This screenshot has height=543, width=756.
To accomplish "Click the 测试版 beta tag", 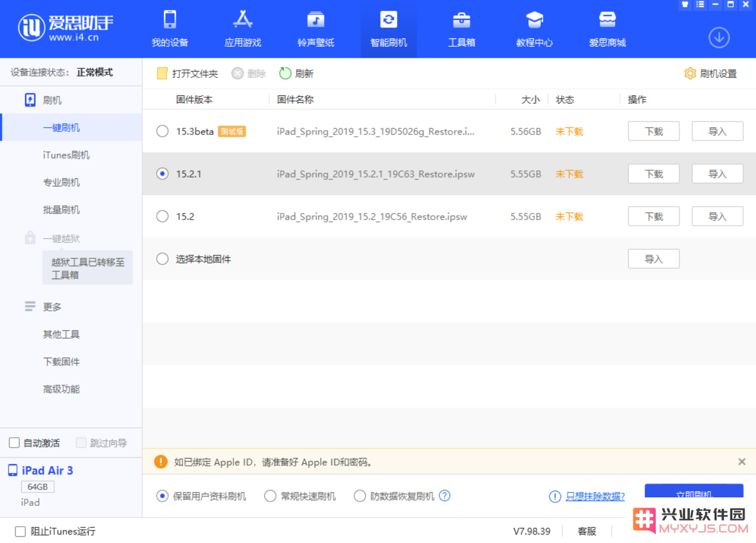I will click(232, 131).
